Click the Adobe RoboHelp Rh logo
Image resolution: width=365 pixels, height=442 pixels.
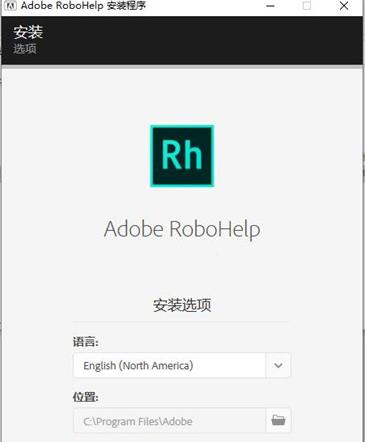[x=182, y=156]
